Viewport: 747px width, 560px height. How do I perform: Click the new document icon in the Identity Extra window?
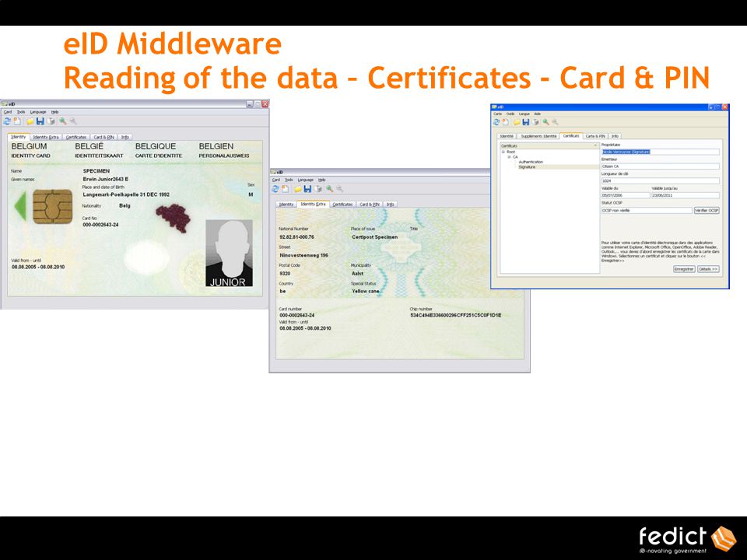click(x=285, y=189)
